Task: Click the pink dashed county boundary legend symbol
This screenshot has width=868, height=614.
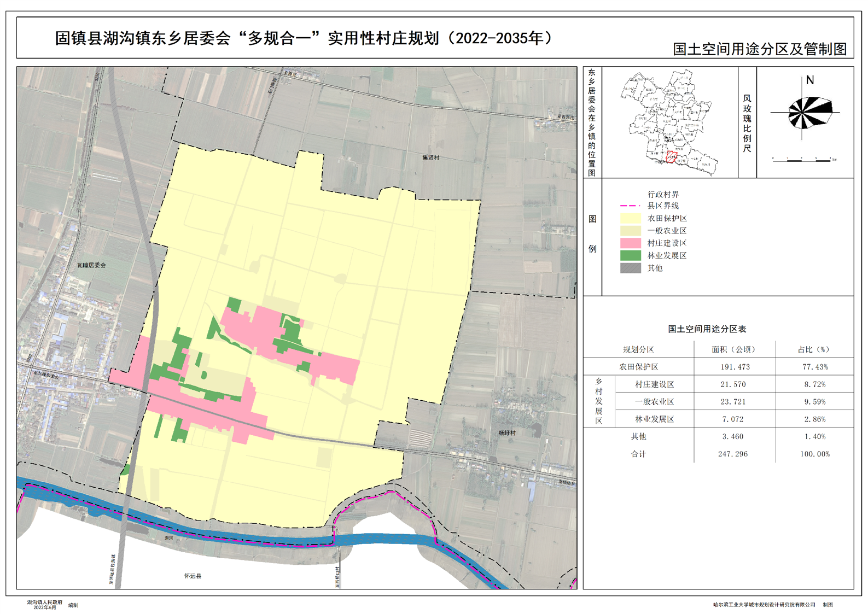Action: pyautogui.click(x=630, y=206)
